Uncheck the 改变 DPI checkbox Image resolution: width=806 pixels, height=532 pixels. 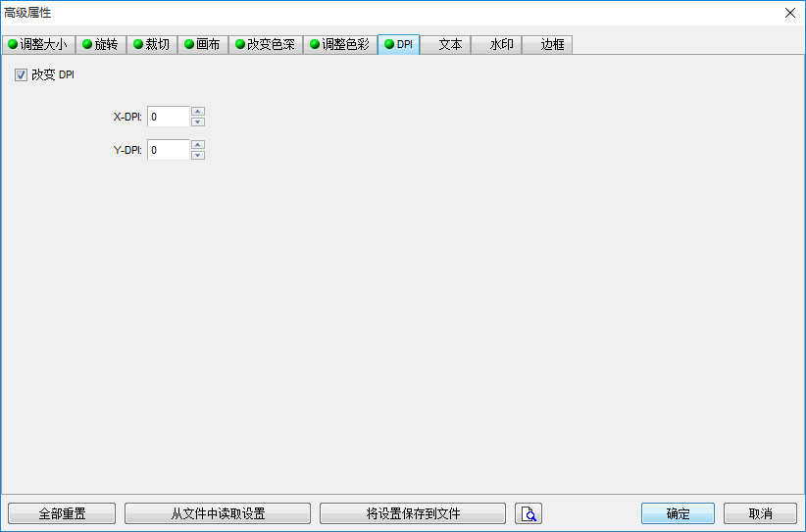(21, 75)
